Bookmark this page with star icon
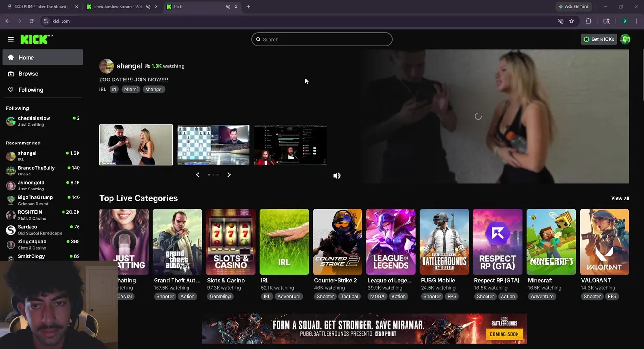The width and height of the screenshot is (644, 349). (x=571, y=21)
